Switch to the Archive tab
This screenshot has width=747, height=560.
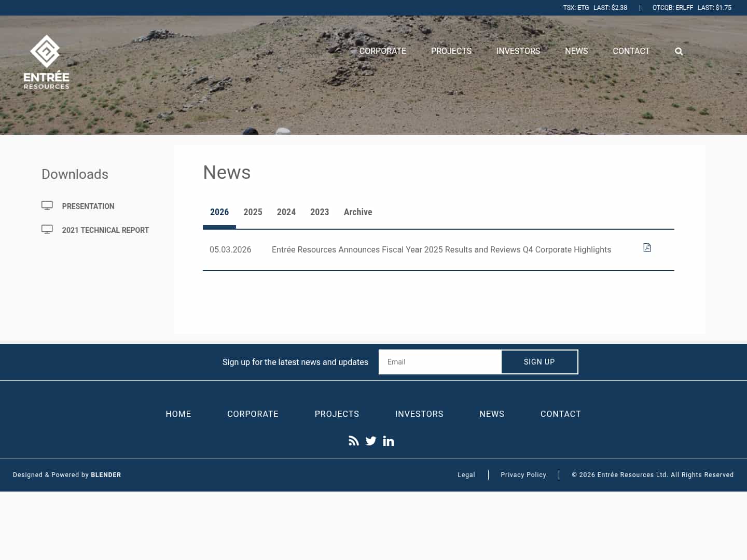358,212
